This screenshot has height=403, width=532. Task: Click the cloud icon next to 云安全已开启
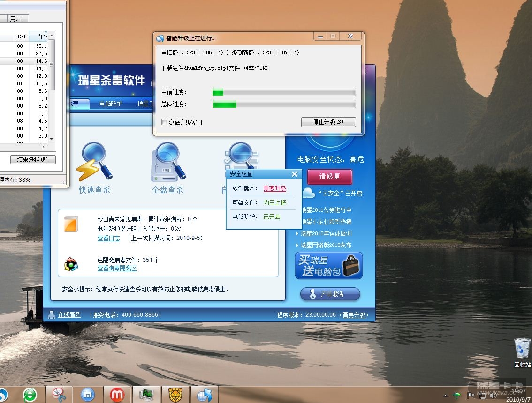[308, 193]
